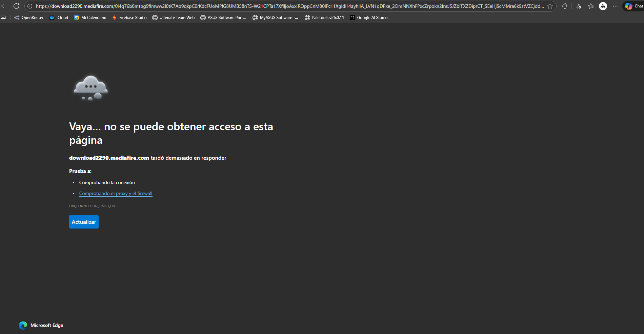Viewport: 644px width, 334px height.
Task: Open the Paletools v26.0.11 bookmark icon
Action: pyautogui.click(x=307, y=17)
